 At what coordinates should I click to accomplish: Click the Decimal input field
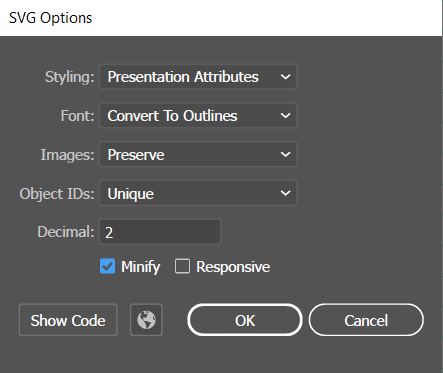point(160,232)
